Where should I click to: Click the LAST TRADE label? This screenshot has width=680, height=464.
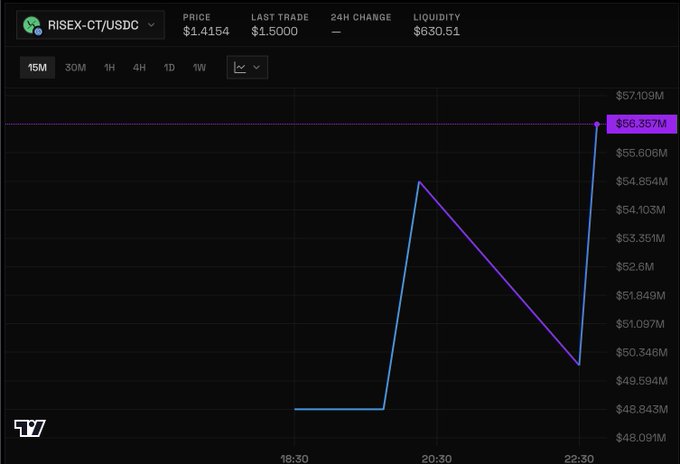[x=280, y=17]
